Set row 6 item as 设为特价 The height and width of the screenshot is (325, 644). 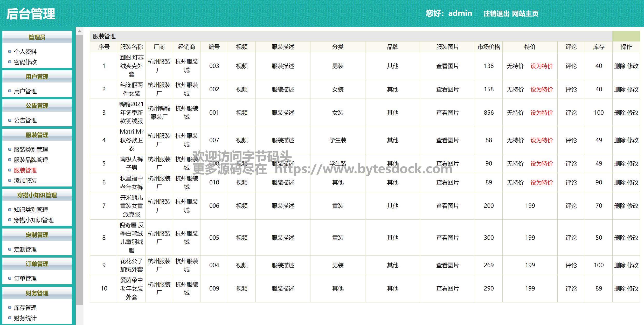click(x=542, y=182)
